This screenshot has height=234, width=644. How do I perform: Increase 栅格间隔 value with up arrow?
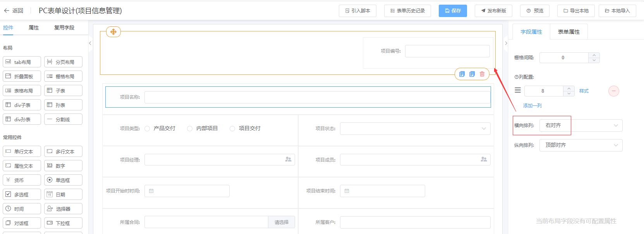594,55
